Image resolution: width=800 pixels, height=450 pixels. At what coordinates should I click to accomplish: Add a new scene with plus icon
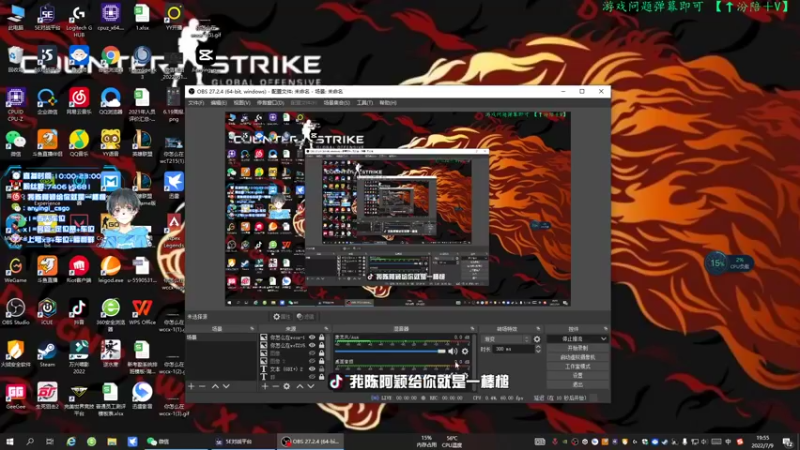[x=191, y=386]
